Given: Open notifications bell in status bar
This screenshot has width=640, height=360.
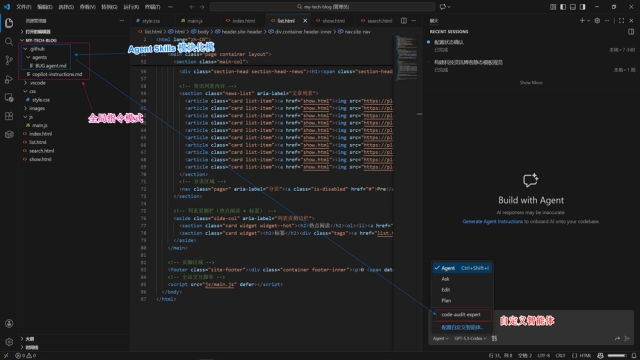Looking at the screenshot, I should click(634, 356).
